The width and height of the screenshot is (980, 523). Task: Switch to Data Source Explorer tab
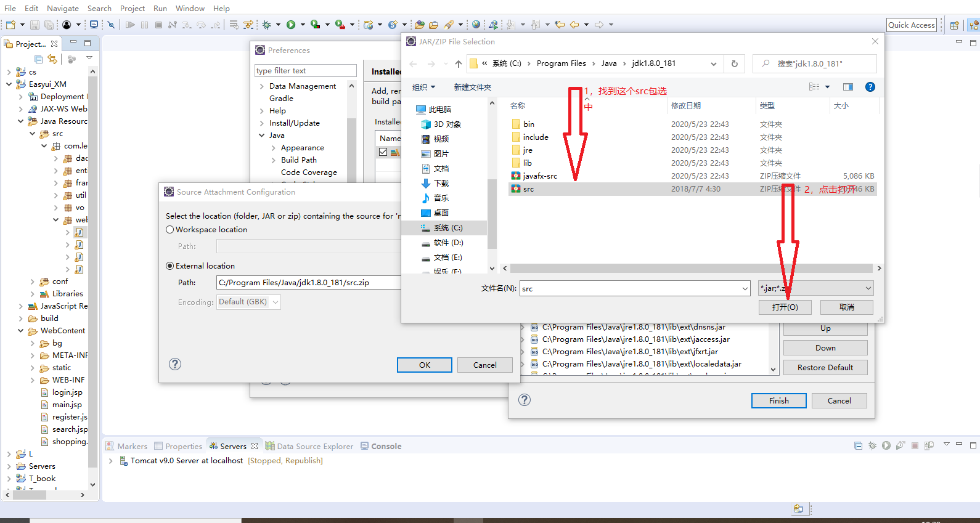point(309,446)
